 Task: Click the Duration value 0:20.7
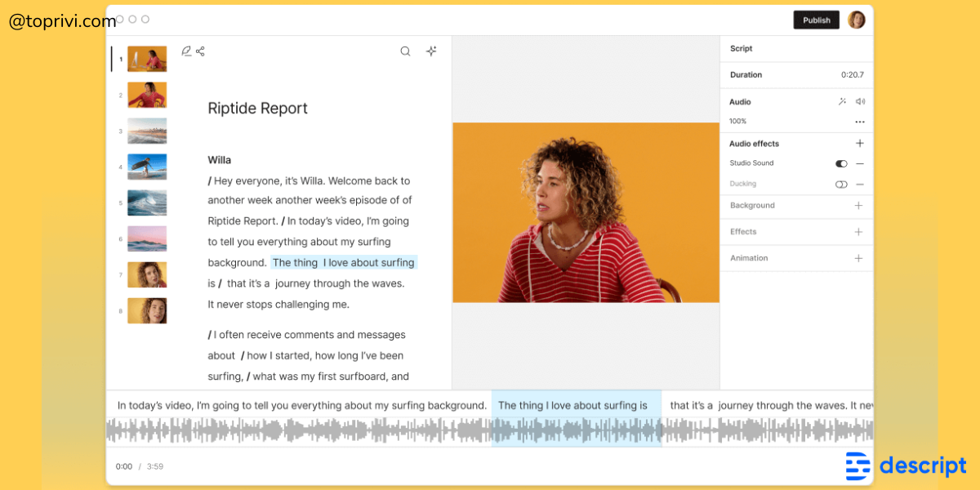click(853, 75)
